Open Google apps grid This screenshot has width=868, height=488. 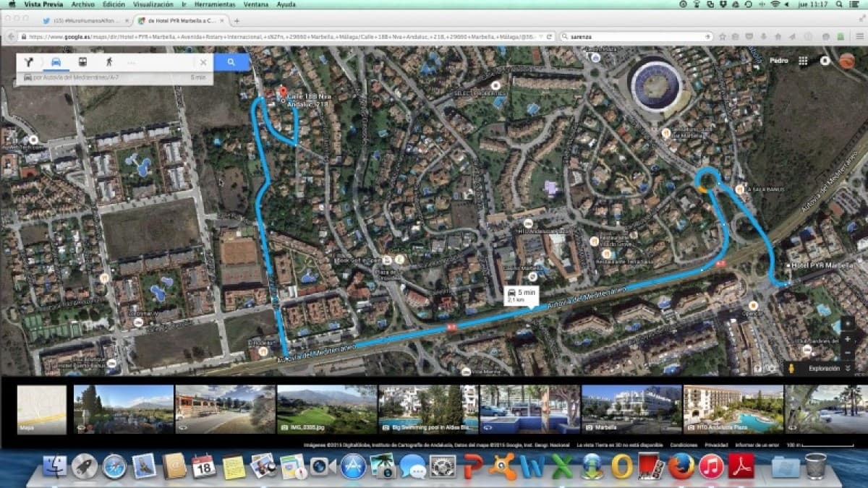(x=803, y=61)
